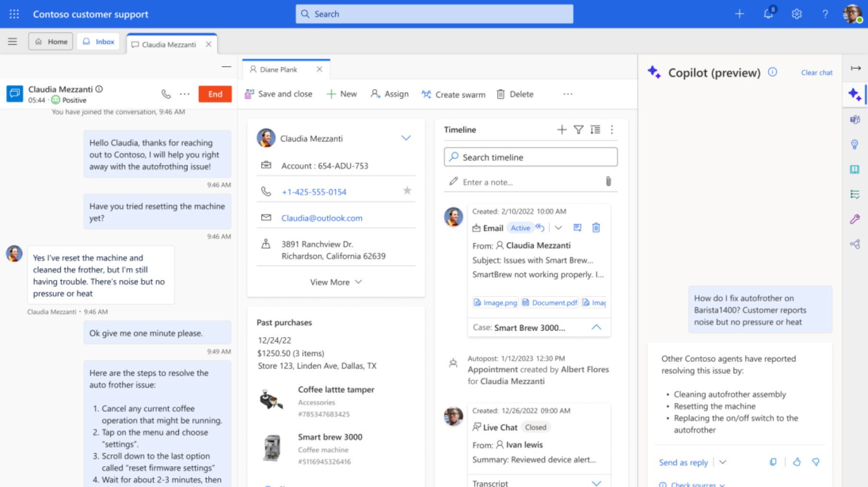Expand the Claudia Mezzanti contact card chevron

(x=406, y=138)
